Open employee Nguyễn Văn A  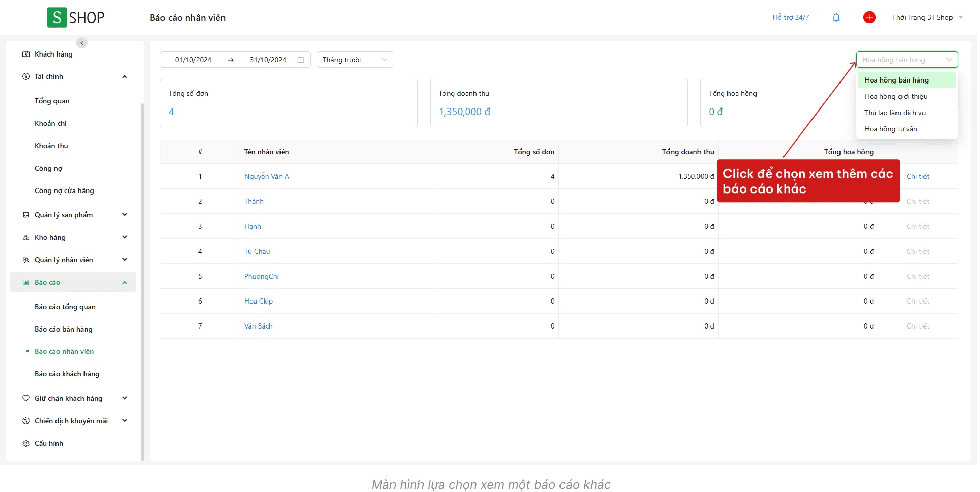pos(267,176)
